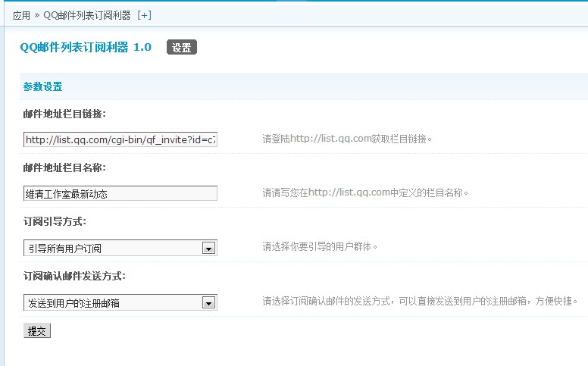Screen dimensions: 588x366
Task: Click the QQ邮件列表订阅利器 1.0 title
Action: coord(86,47)
